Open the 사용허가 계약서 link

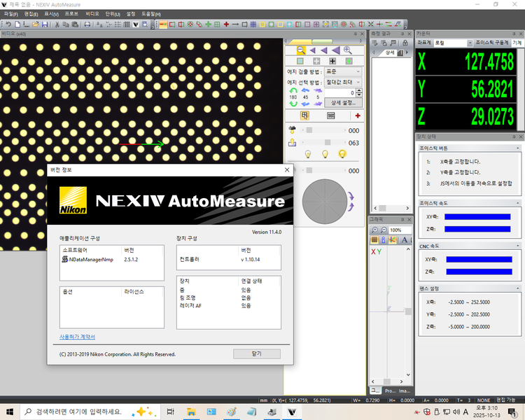pyautogui.click(x=77, y=337)
